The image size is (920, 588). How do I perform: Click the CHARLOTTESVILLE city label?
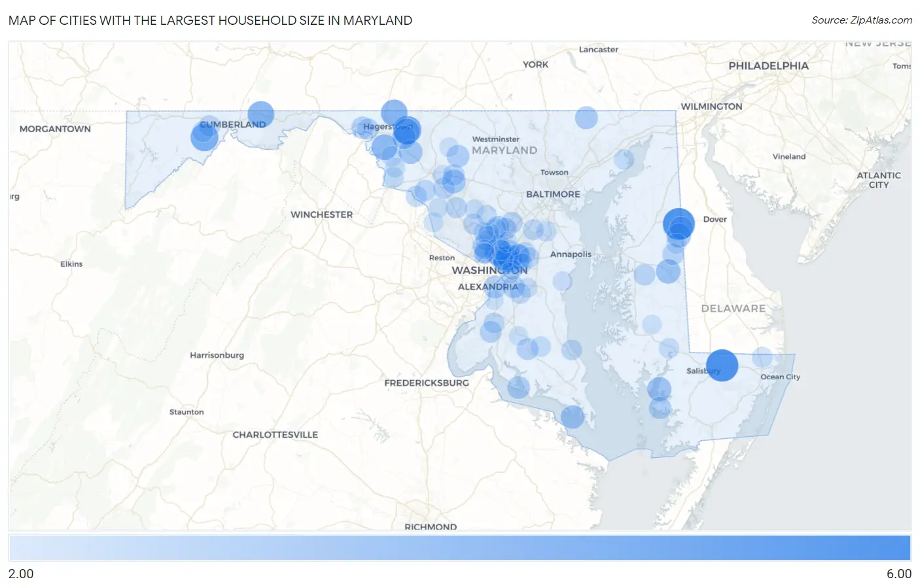275,434
